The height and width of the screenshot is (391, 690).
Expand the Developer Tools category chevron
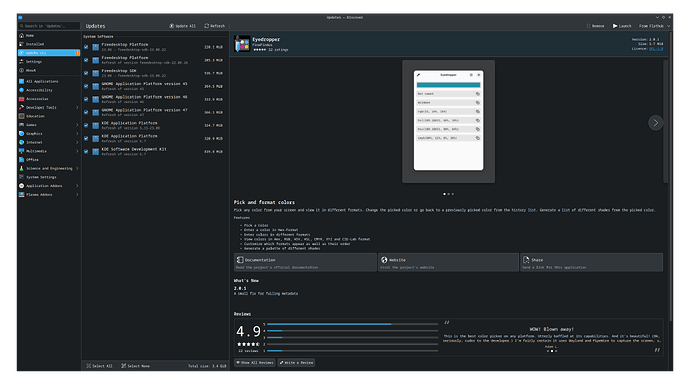[77, 107]
